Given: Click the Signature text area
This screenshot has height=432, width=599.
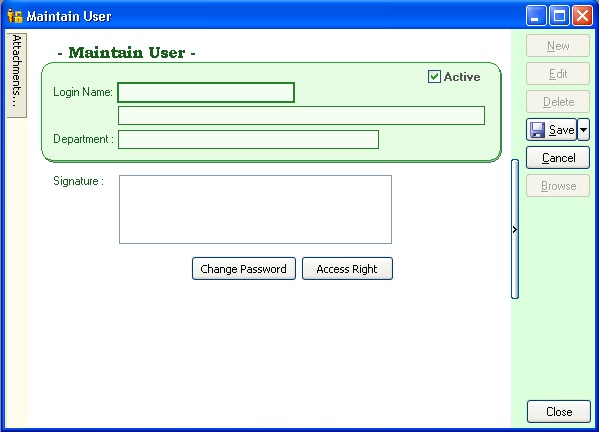Looking at the screenshot, I should click(x=255, y=209).
